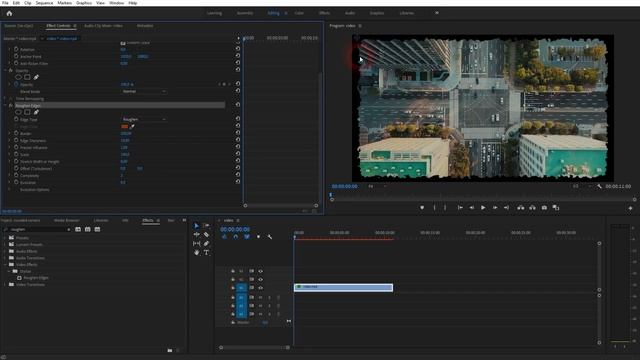Create ellipse mask under Opacity
Image resolution: width=640 pixels, height=360 pixels.
coord(18,77)
